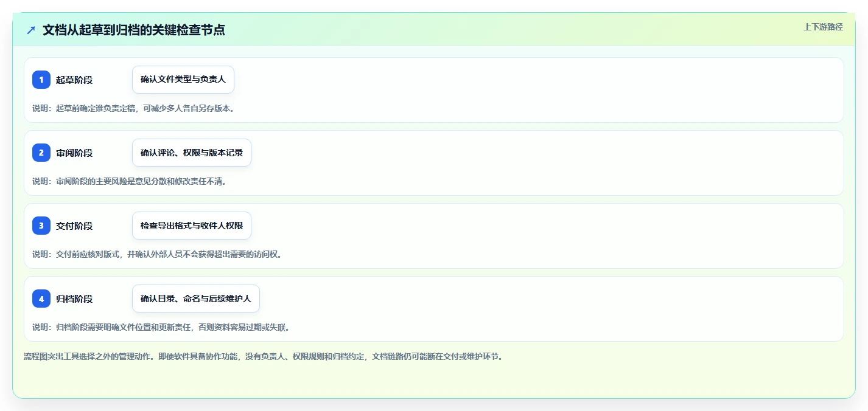
Task: Click the note starting 说明：起草前确定谁负责定稿
Action: click(x=133, y=108)
